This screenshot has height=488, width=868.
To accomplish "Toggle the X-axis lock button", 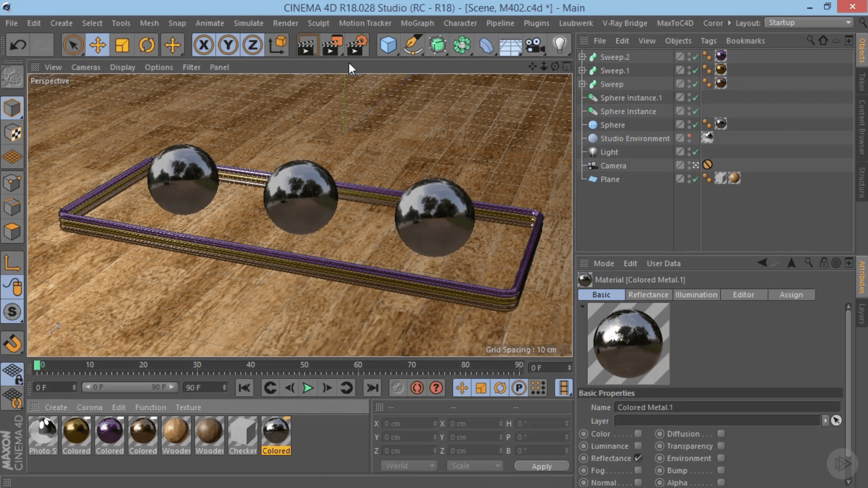I will tap(203, 45).
